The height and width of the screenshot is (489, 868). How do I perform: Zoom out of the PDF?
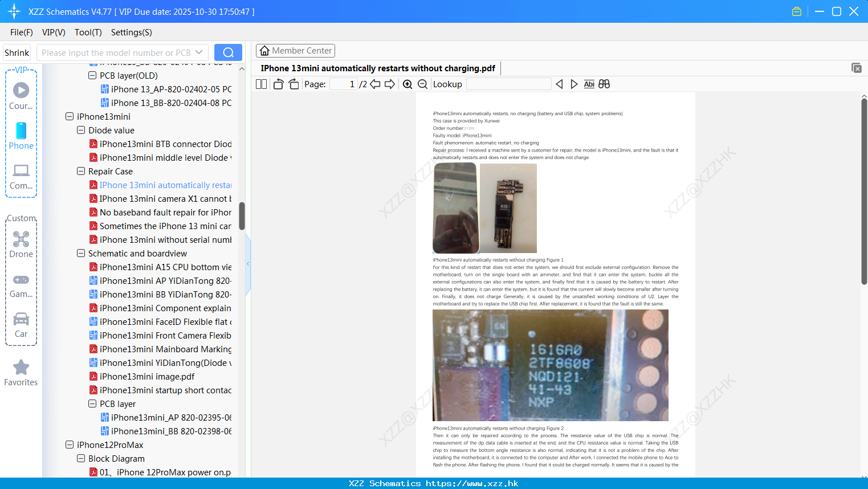[x=422, y=84]
